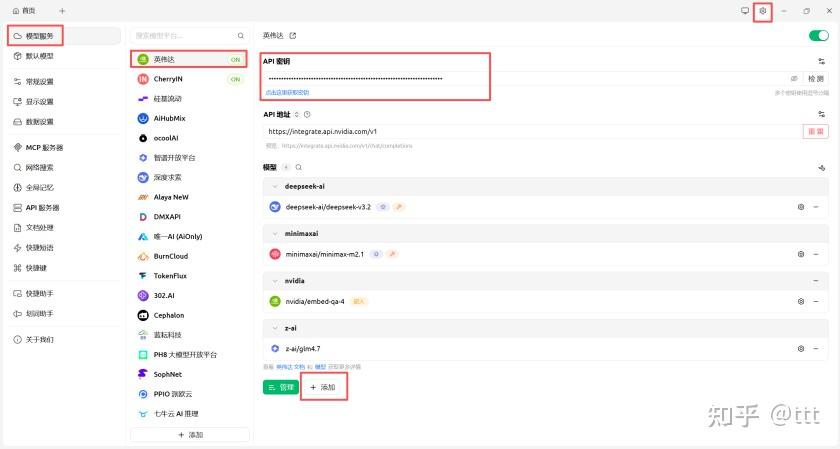
Task: Toggle the 英伟达 provider enable switch
Action: coord(818,35)
